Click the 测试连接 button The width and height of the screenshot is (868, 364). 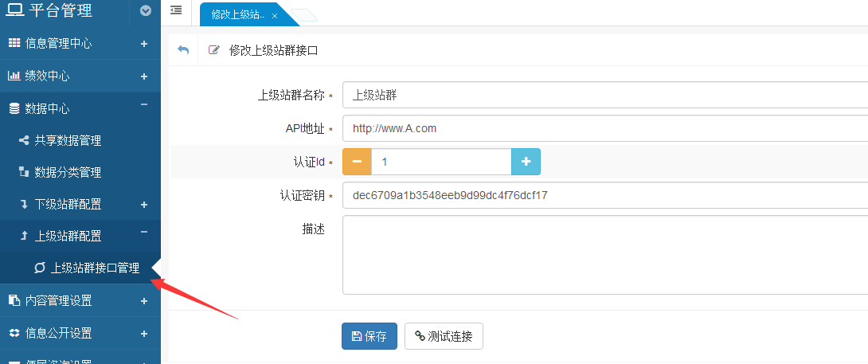pos(444,336)
